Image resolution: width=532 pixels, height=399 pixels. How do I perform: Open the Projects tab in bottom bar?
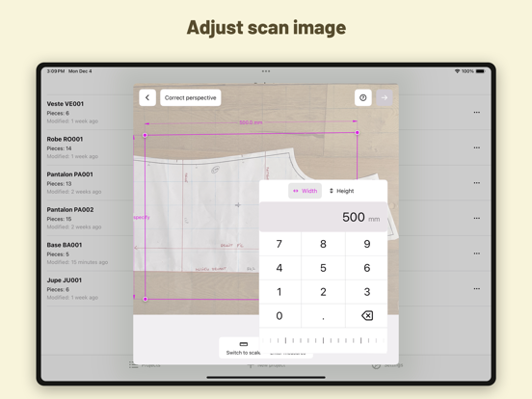pyautogui.click(x=145, y=365)
